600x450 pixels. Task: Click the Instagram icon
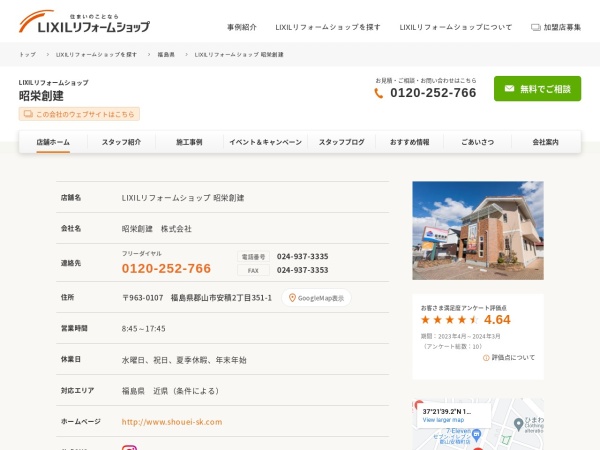tap(129, 448)
